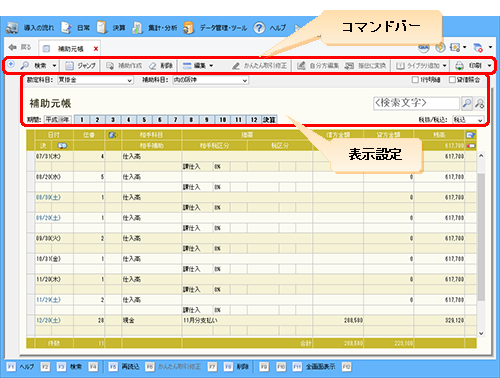Click the vertical scrollbar thumb
The width and height of the screenshot is (500, 378).
(x=481, y=237)
